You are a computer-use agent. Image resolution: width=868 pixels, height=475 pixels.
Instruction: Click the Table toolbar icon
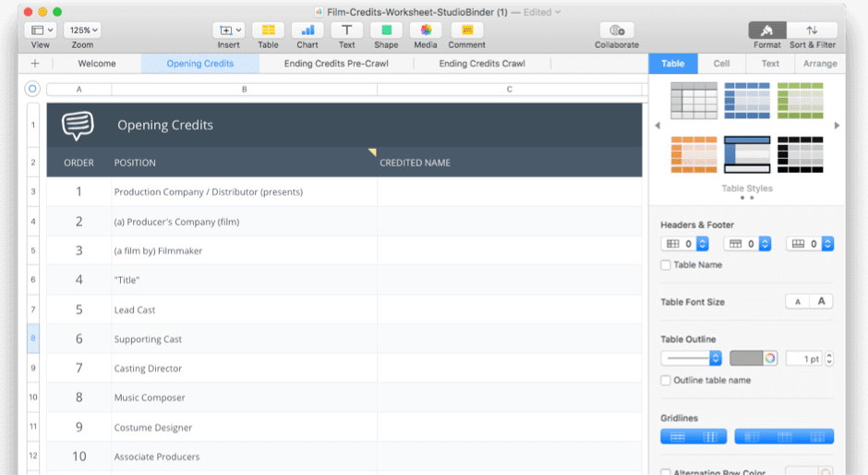click(268, 30)
